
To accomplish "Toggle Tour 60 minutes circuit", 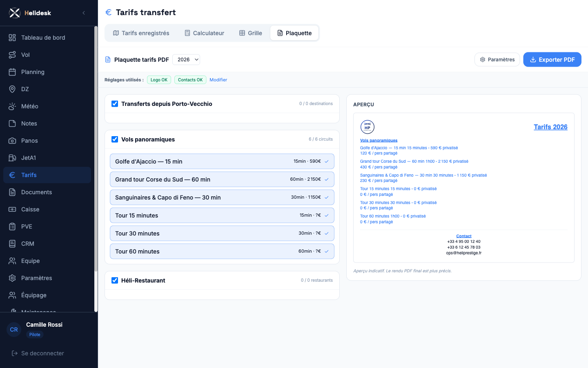I will pyautogui.click(x=222, y=251).
